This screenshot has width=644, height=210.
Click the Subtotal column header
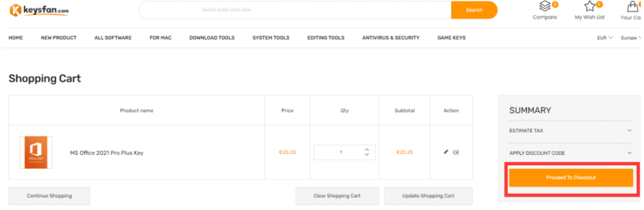(x=405, y=110)
